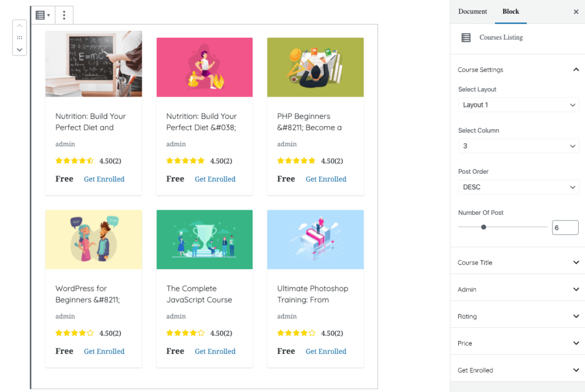Screen dimensions: 585x392
Task: Open the block's three-dot options menu
Action: pyautogui.click(x=64, y=15)
